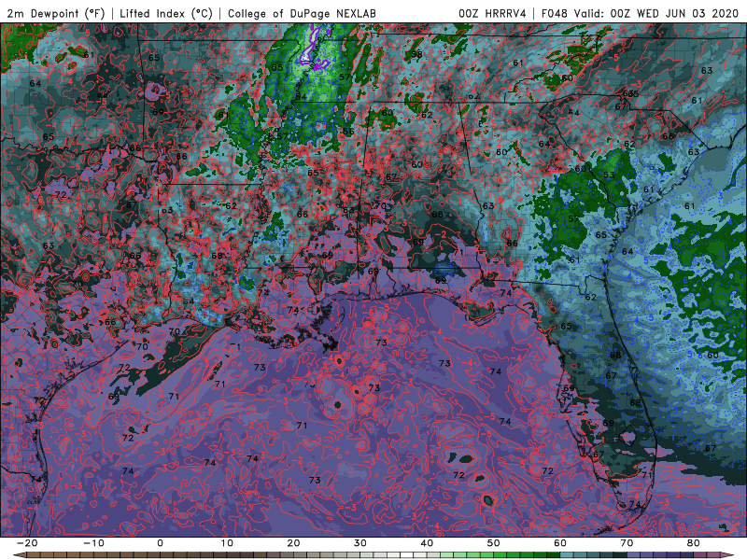Click the "College of DuPage NEXLAB" label

pyautogui.click(x=302, y=13)
